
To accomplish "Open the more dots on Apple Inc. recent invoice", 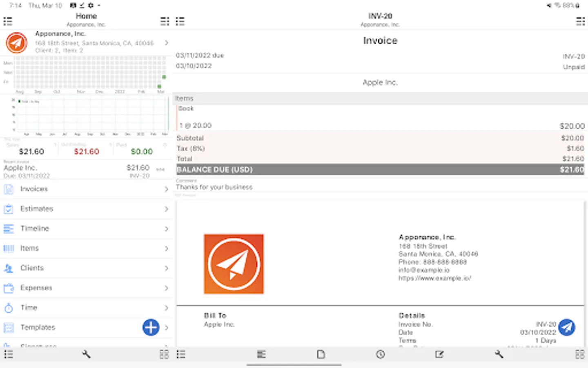I will click(x=160, y=169).
